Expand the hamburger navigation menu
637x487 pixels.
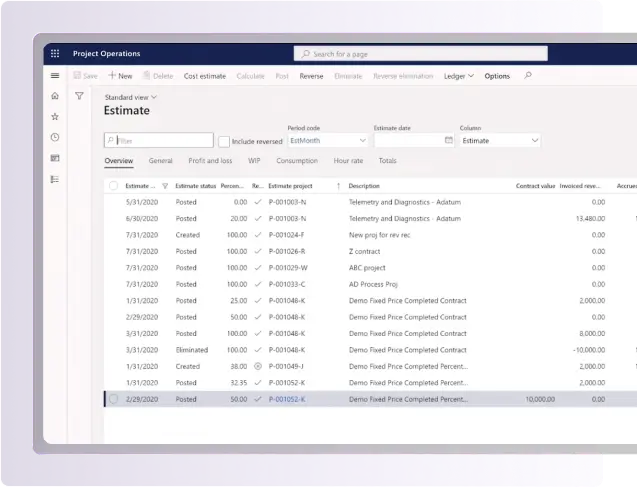point(55,76)
